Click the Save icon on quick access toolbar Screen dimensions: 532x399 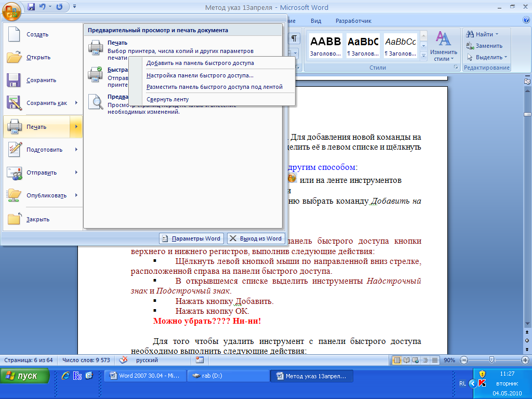tap(31, 6)
